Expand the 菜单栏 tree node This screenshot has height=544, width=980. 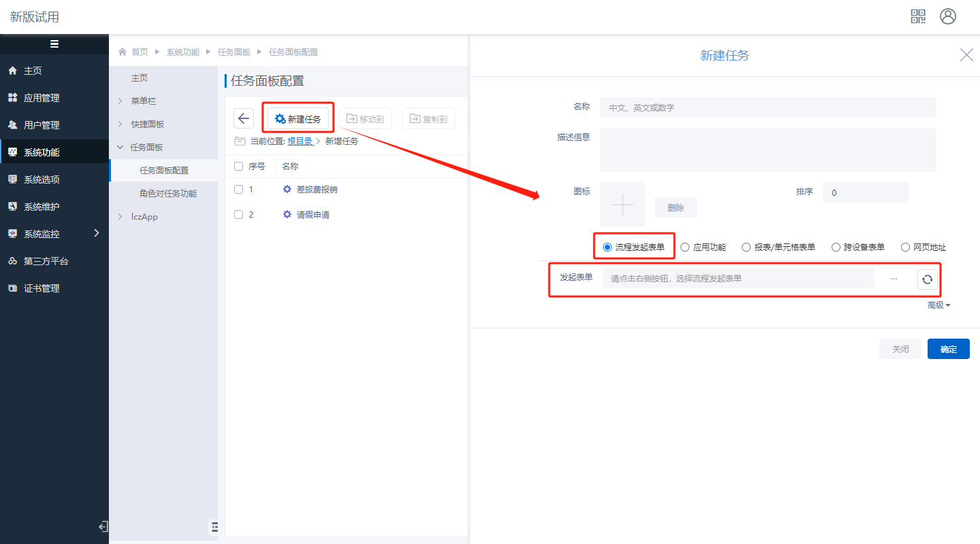(120, 101)
